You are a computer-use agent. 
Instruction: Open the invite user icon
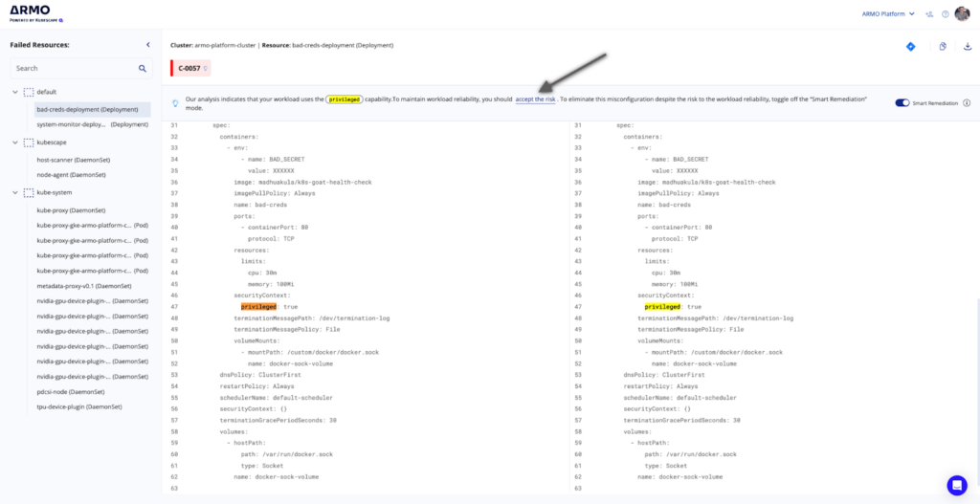(x=930, y=13)
